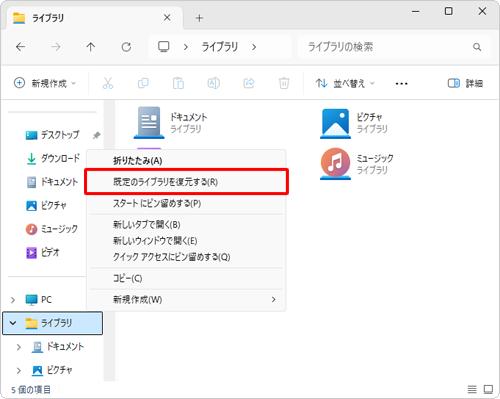The width and height of the screenshot is (500, 399).
Task: Add a new tab with plus button
Action: [x=199, y=18]
